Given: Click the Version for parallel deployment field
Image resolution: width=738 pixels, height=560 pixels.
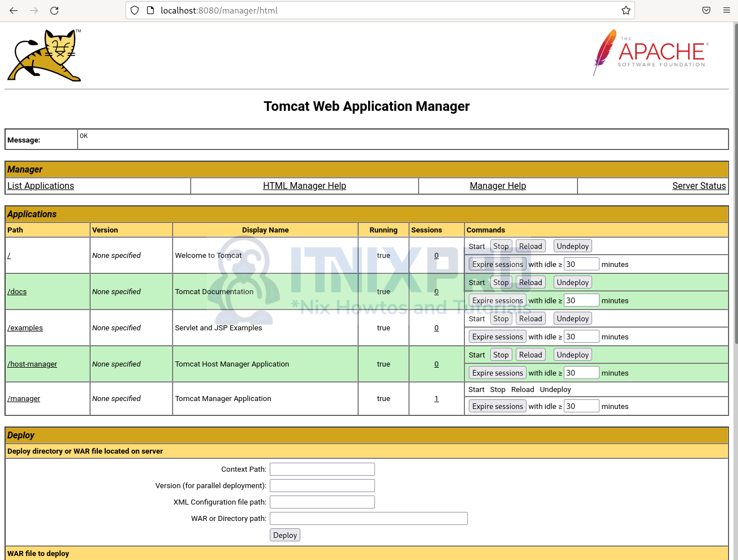Looking at the screenshot, I should point(322,485).
